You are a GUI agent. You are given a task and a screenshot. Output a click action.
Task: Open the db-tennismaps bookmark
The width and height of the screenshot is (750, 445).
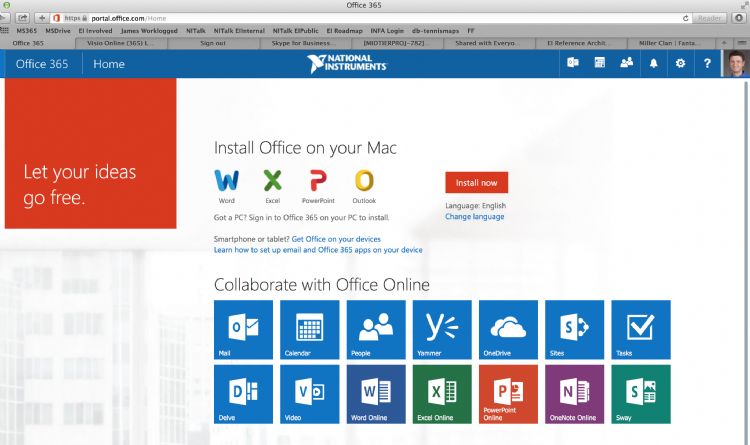(435, 31)
